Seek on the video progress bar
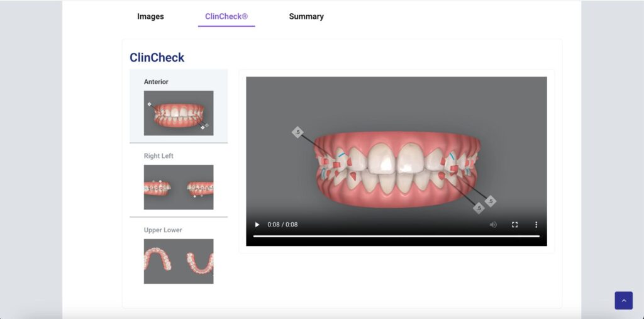 pyautogui.click(x=396, y=236)
